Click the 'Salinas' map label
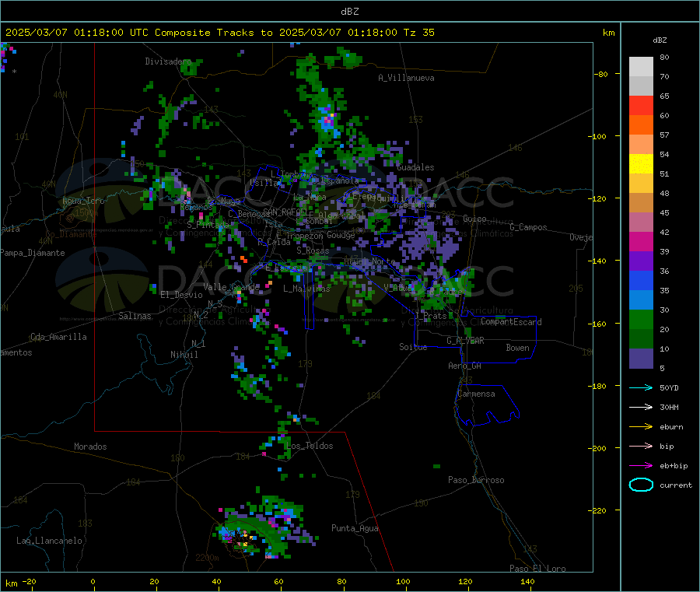Image resolution: width=700 pixels, height=592 pixels. [135, 316]
